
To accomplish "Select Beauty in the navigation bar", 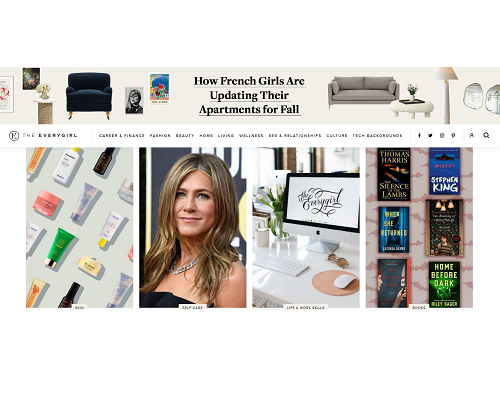I will click(x=185, y=136).
